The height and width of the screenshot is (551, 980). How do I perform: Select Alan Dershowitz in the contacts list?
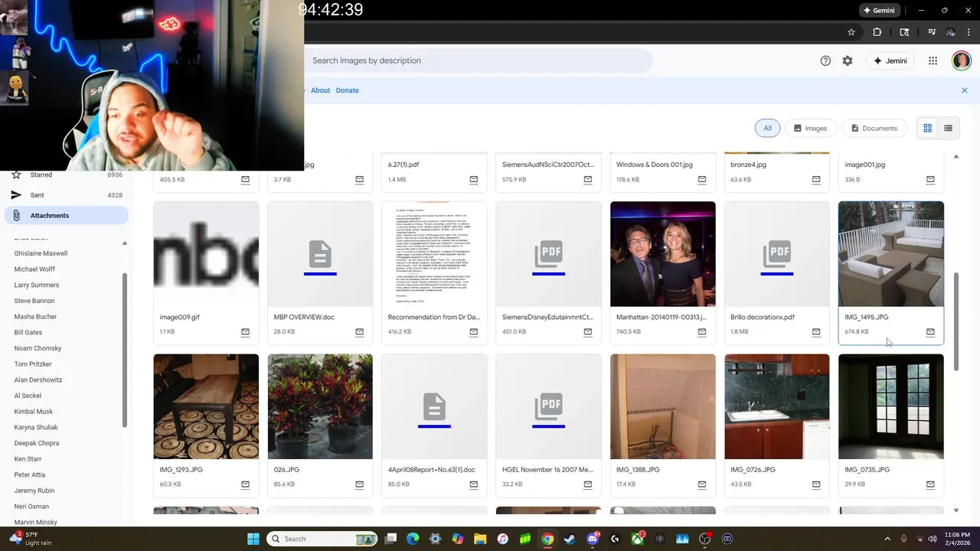pos(38,380)
